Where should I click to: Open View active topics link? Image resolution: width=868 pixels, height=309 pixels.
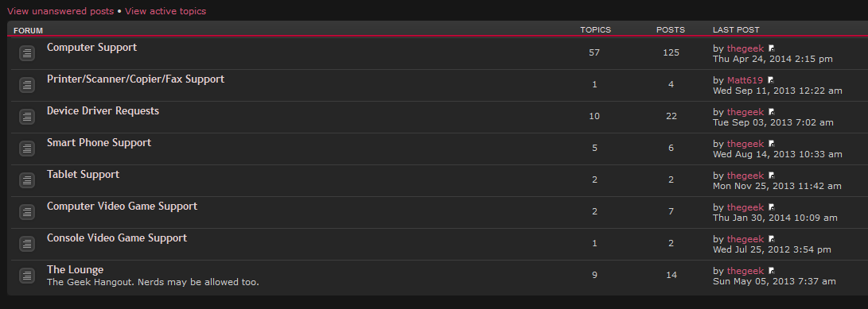click(165, 11)
